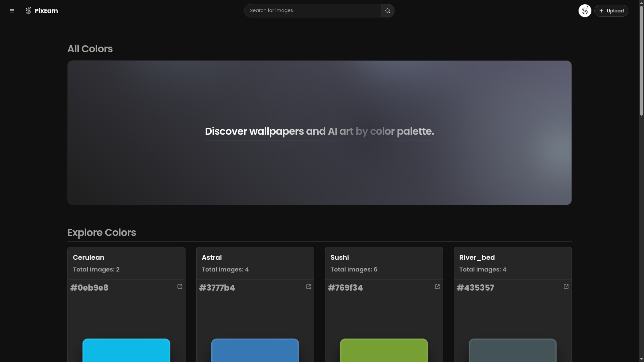This screenshot has width=644, height=362.
Task: Click the vertical scrollbar on the right
Action: pos(640,60)
